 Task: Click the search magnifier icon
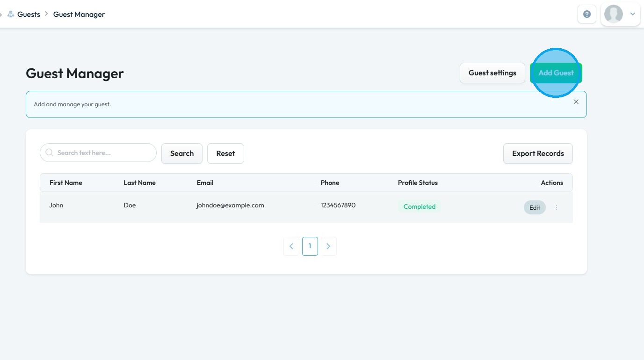[49, 153]
